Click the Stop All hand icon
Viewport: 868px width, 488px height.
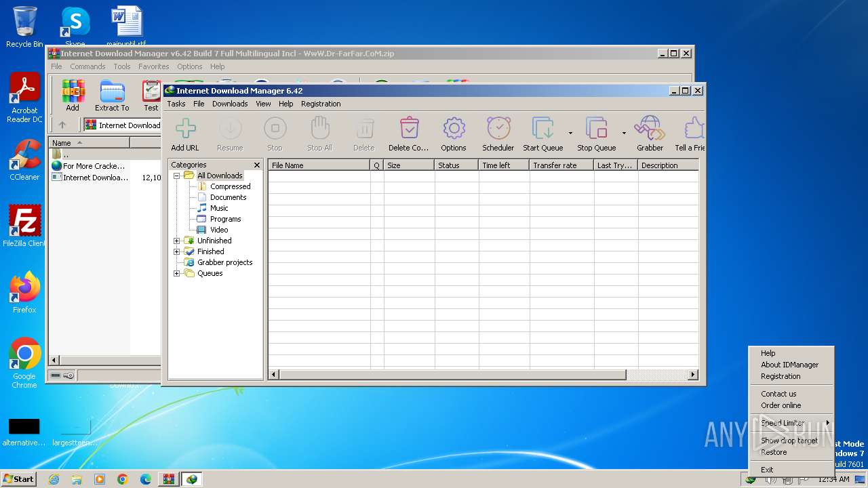[x=319, y=128]
